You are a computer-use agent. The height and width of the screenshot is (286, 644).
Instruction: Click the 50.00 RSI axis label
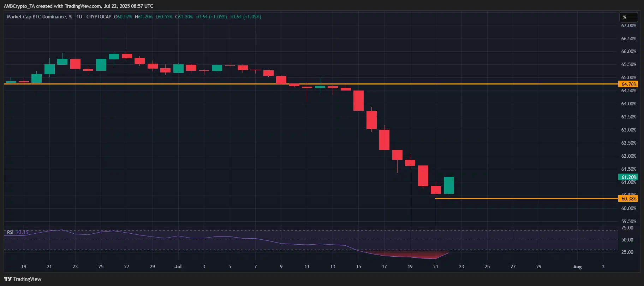627,240
